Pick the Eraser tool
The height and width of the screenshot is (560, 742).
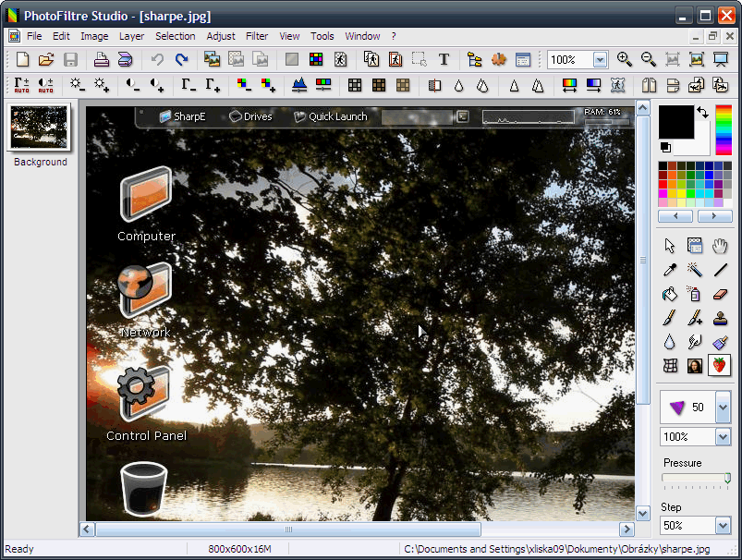click(x=720, y=294)
